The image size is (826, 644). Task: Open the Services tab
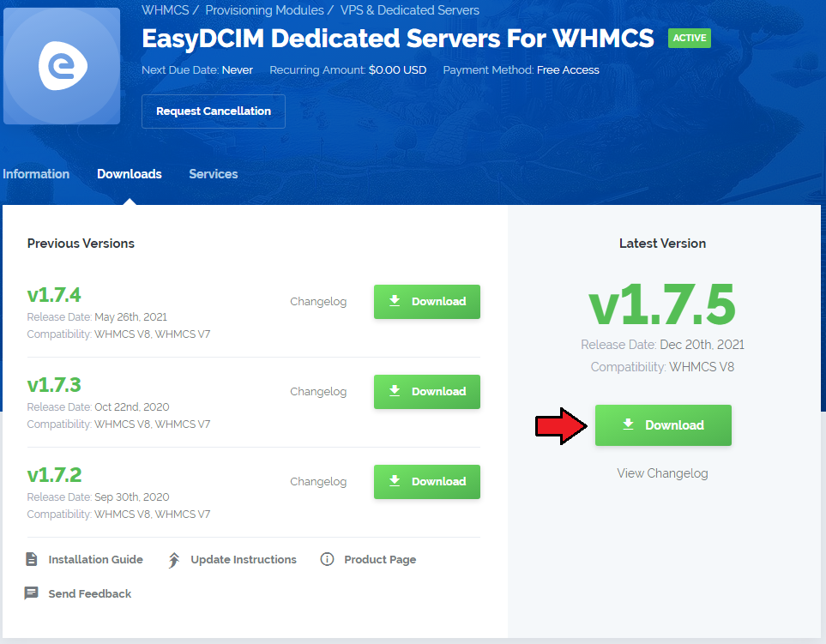214,174
